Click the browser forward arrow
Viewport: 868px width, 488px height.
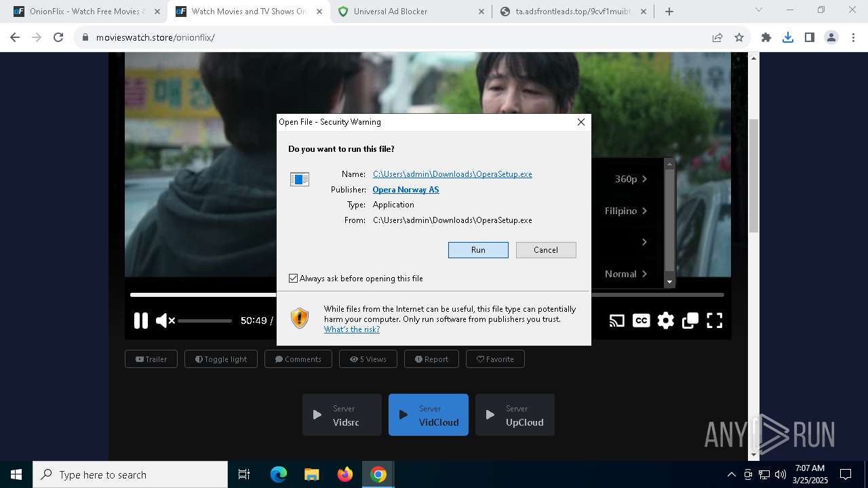point(37,38)
